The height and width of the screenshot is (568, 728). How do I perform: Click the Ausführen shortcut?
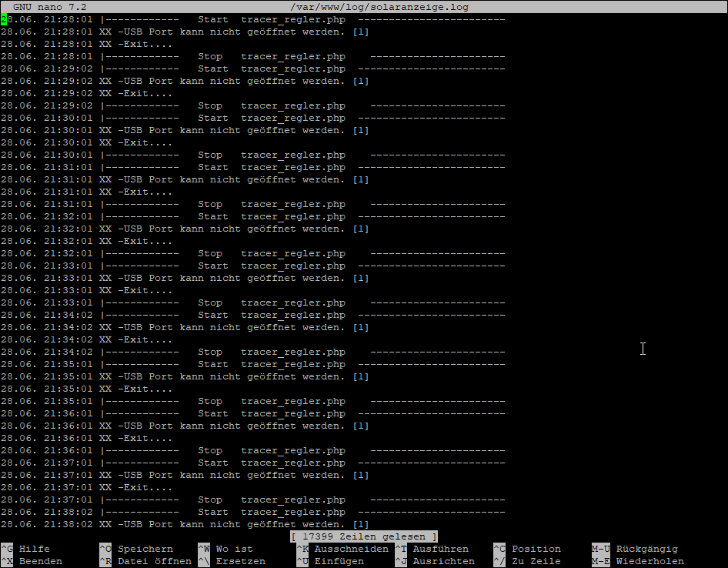440,549
